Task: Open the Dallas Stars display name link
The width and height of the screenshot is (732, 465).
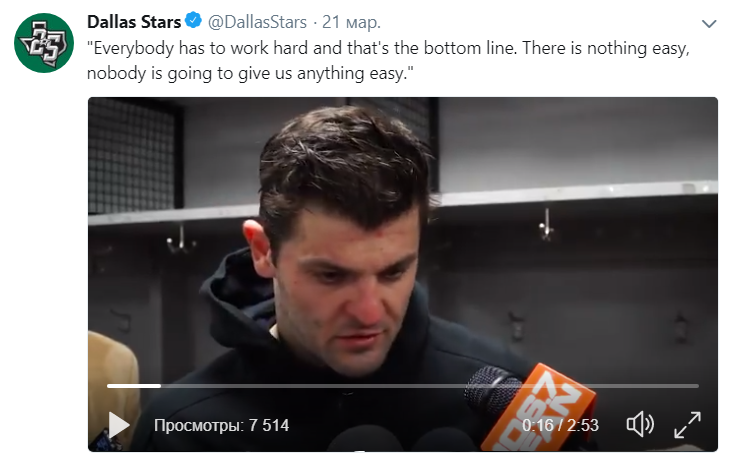Action: (134, 21)
